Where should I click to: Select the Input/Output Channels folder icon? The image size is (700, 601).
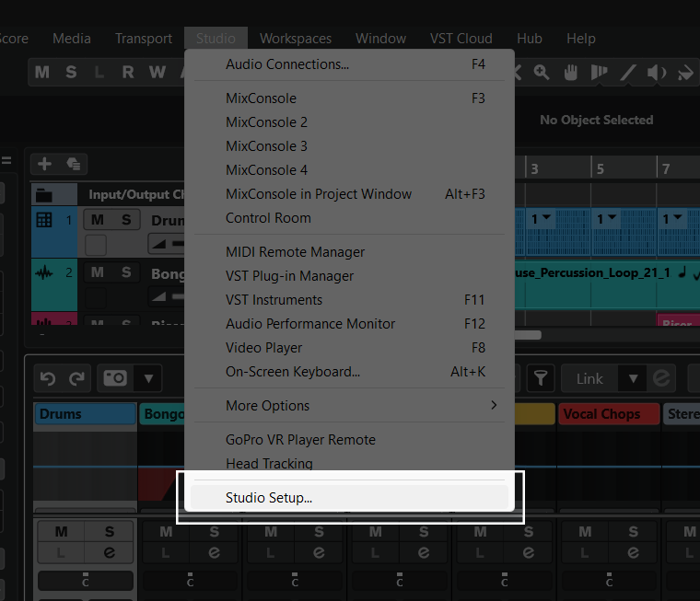[x=44, y=195]
